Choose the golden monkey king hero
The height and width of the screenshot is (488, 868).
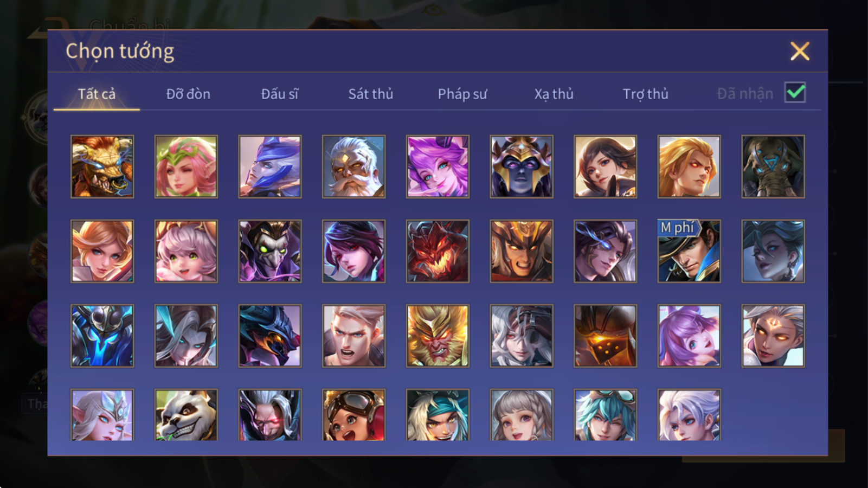pos(438,336)
